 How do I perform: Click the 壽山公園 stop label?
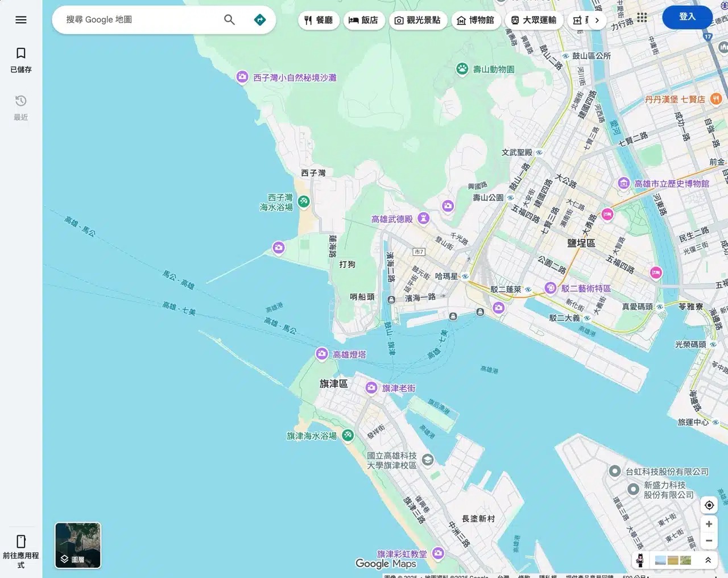click(488, 197)
